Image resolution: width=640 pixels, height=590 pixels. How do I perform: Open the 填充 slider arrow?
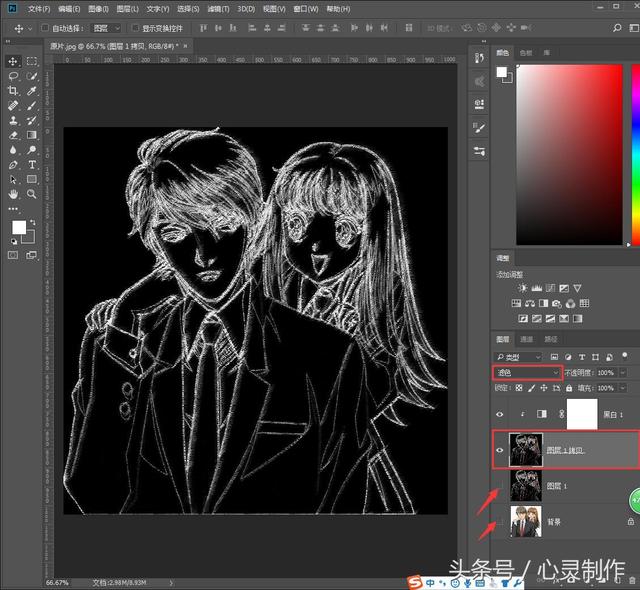pos(623,388)
